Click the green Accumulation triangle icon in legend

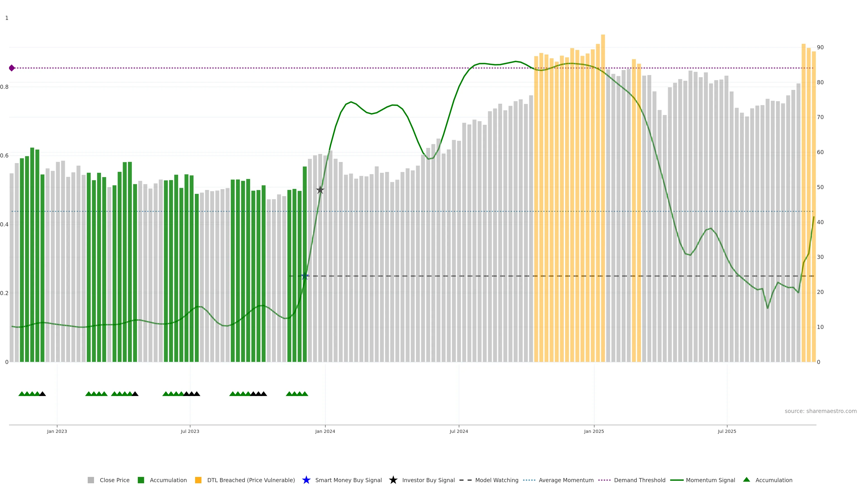[746, 480]
